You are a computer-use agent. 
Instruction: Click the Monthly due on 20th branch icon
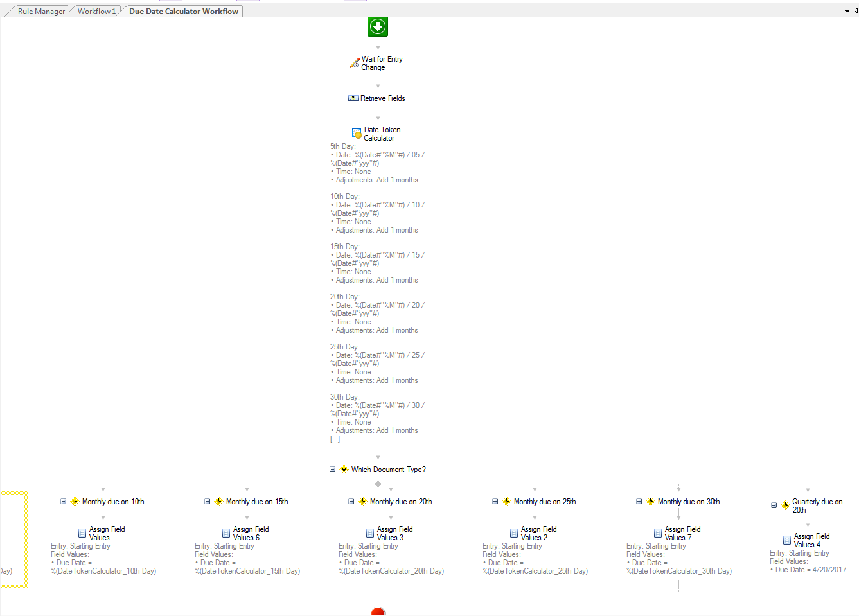[x=362, y=502]
